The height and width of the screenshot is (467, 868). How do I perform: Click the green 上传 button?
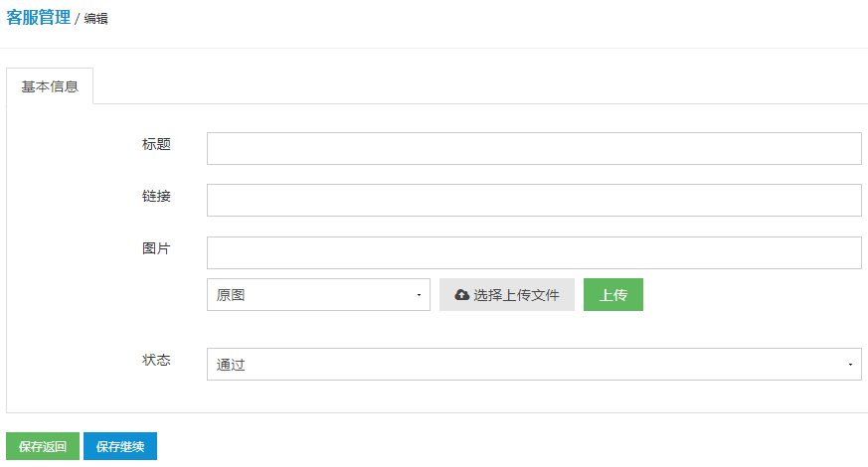click(613, 294)
